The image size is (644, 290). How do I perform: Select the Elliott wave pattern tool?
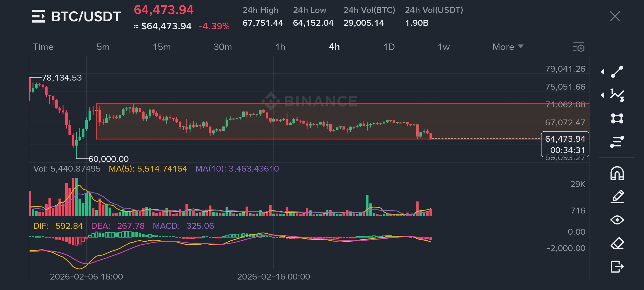point(617,95)
